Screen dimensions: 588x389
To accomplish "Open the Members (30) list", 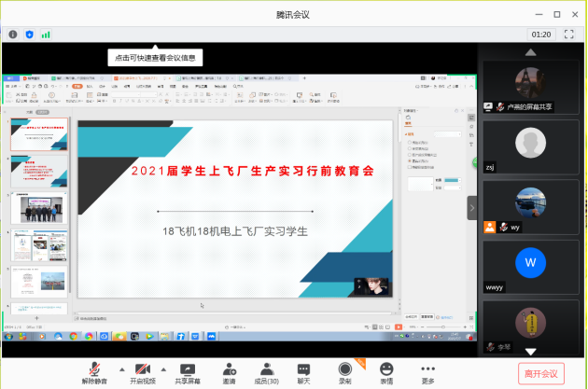I will click(267, 373).
